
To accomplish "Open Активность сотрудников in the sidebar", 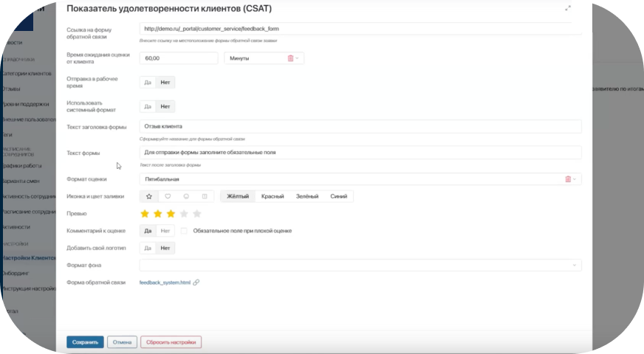I will (28, 196).
